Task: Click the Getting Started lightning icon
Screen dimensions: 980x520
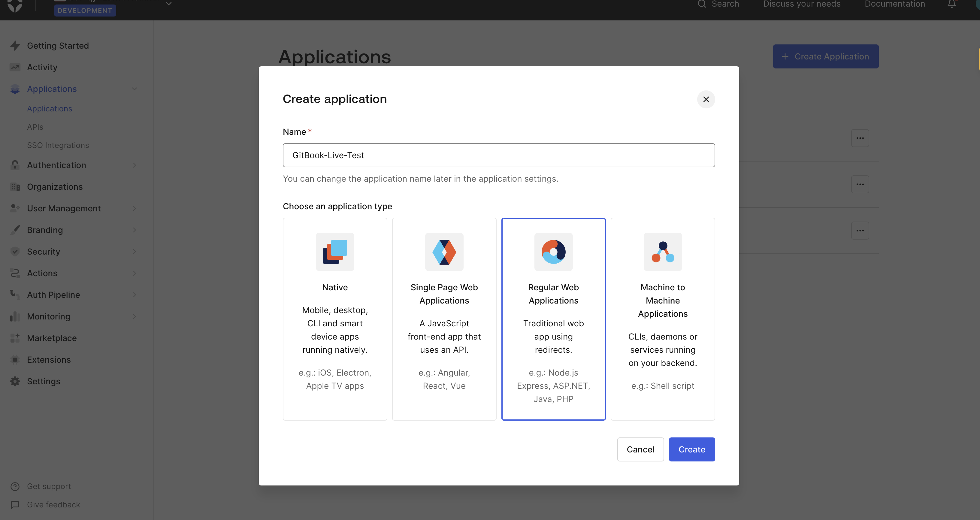Action: pos(15,46)
